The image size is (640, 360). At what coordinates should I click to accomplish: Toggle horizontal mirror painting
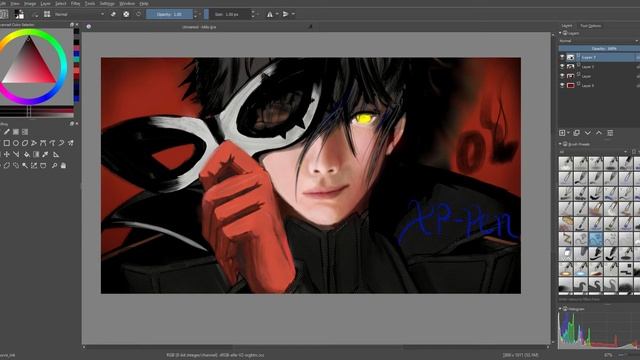pyautogui.click(x=269, y=14)
